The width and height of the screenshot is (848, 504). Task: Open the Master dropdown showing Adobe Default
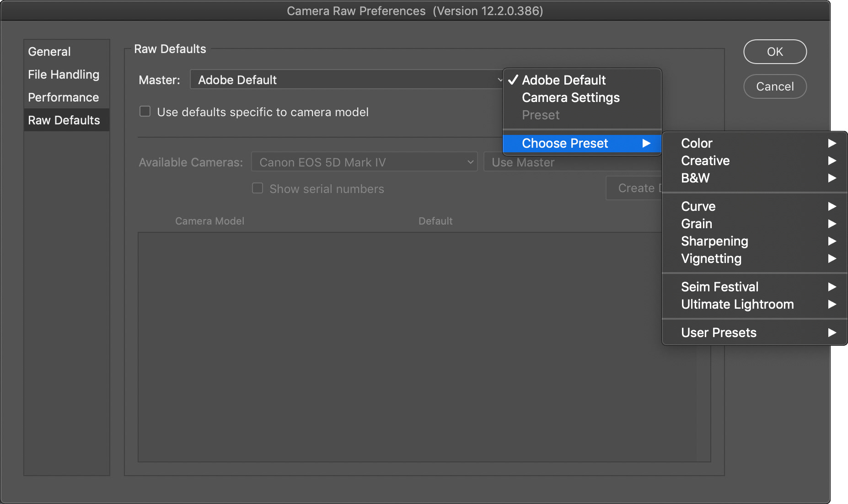(x=346, y=80)
